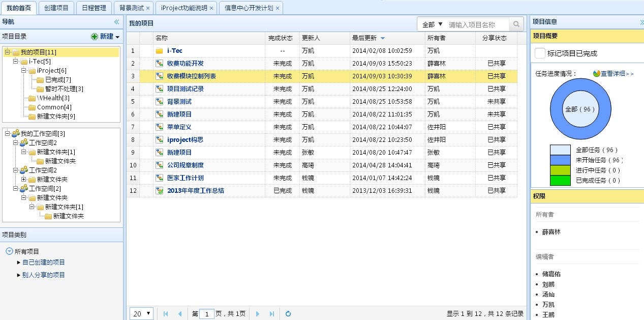Close the 信息中心开发计划 tab
The height and width of the screenshot is (320, 644).
click(278, 8)
